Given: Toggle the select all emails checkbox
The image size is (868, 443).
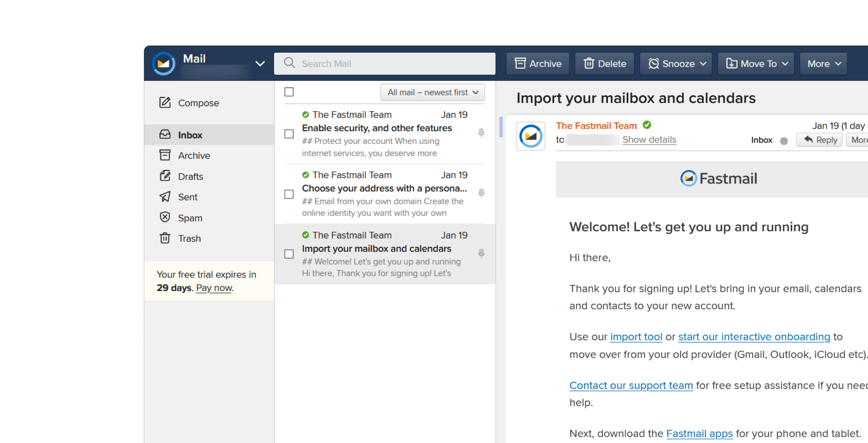Looking at the screenshot, I should (x=289, y=91).
